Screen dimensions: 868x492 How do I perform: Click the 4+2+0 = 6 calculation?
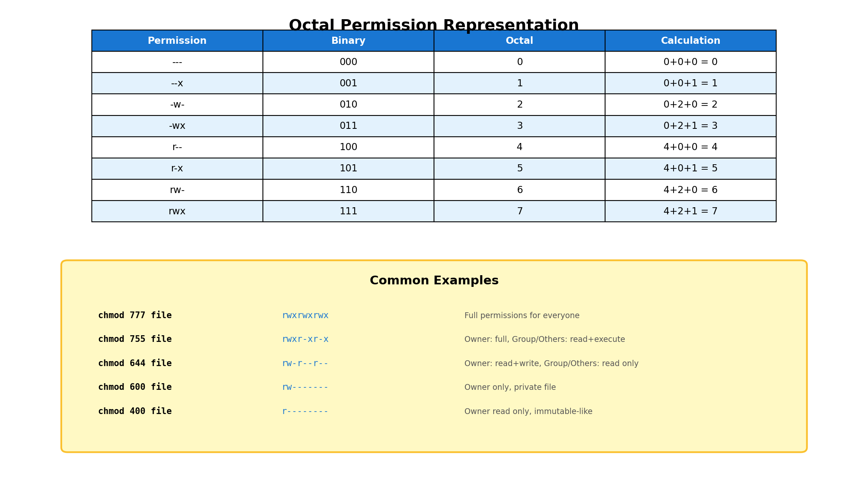690,190
